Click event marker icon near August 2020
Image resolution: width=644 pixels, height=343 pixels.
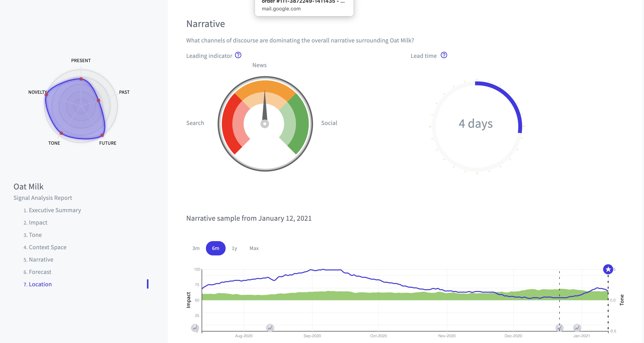pos(270,328)
